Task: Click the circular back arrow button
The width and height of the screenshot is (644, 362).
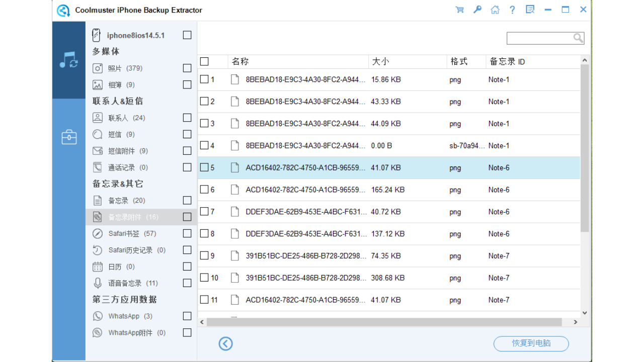Action: [225, 343]
